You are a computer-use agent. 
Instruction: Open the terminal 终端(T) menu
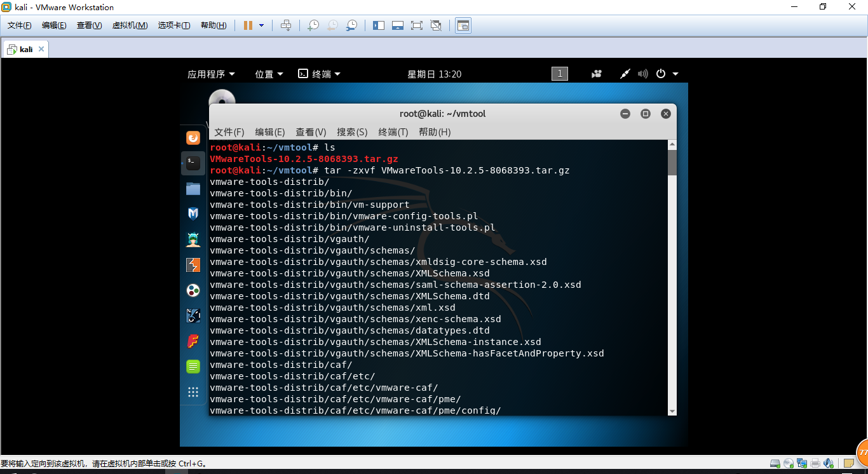pyautogui.click(x=393, y=132)
